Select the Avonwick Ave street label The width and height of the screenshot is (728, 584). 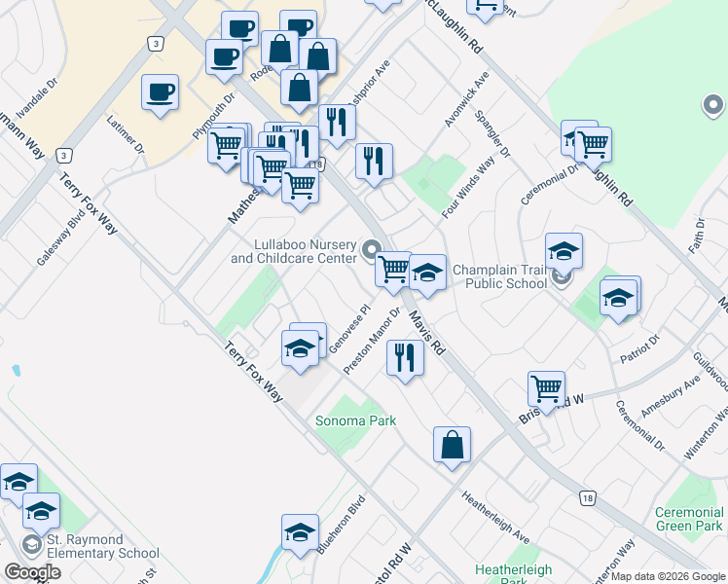466,99
